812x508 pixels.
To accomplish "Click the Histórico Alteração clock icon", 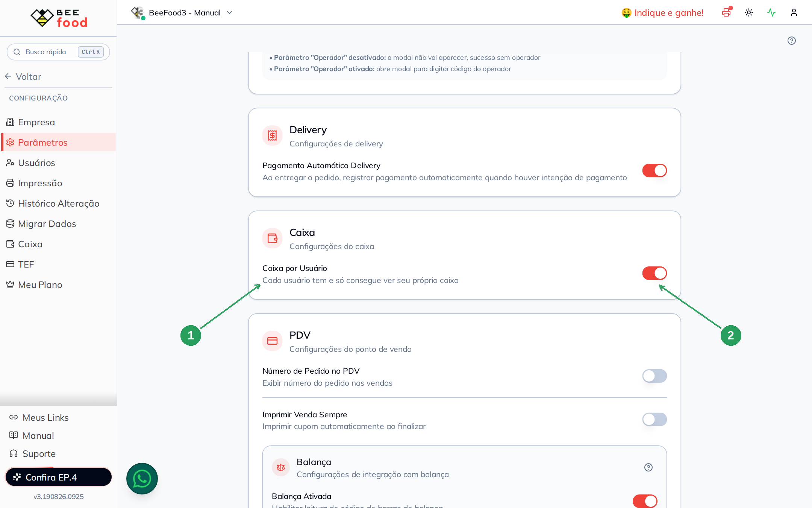I will pos(10,203).
